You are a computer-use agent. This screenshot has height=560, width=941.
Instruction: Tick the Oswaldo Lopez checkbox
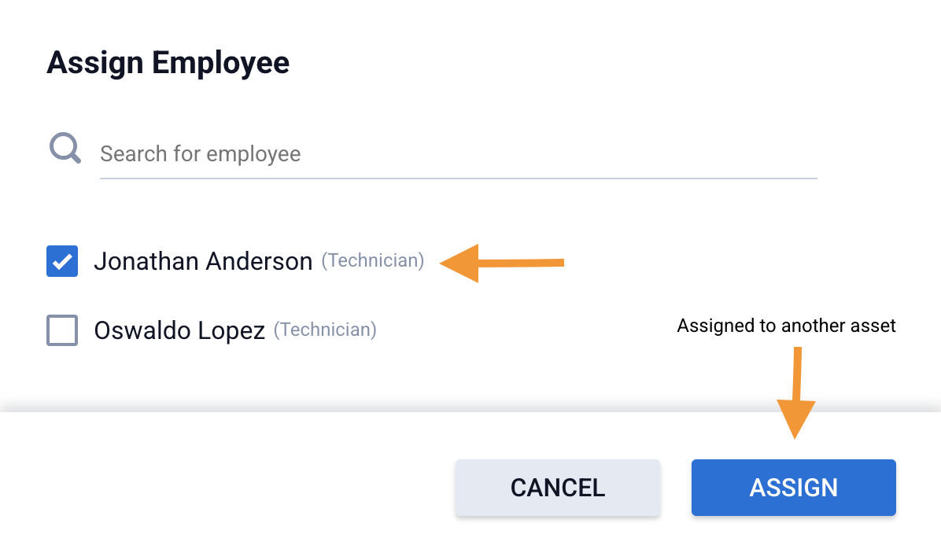tap(62, 330)
